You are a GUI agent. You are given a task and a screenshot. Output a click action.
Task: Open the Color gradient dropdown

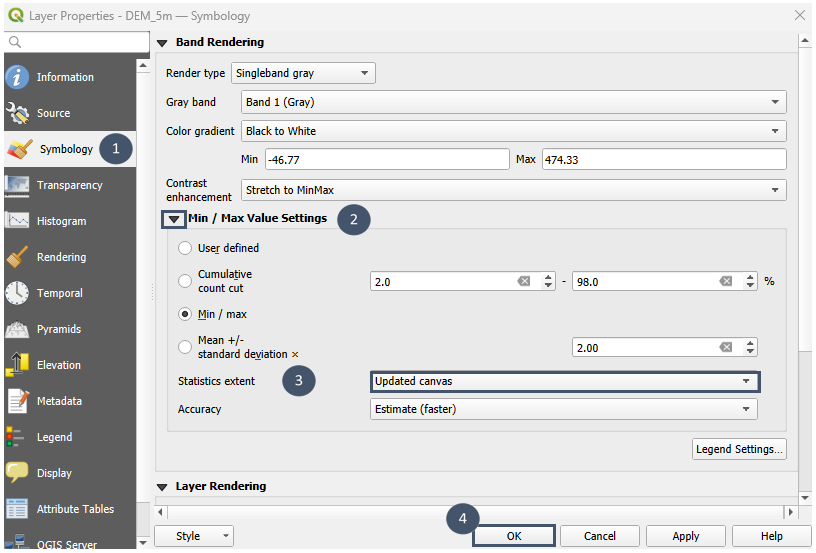point(514,131)
